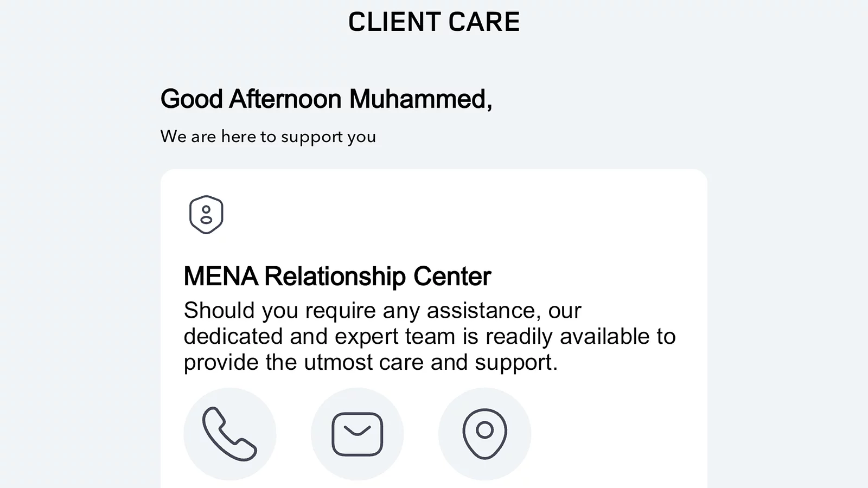Viewport: 868px width, 488px height.
Task: Click "support you" in the subtitle
Action: point(328,137)
